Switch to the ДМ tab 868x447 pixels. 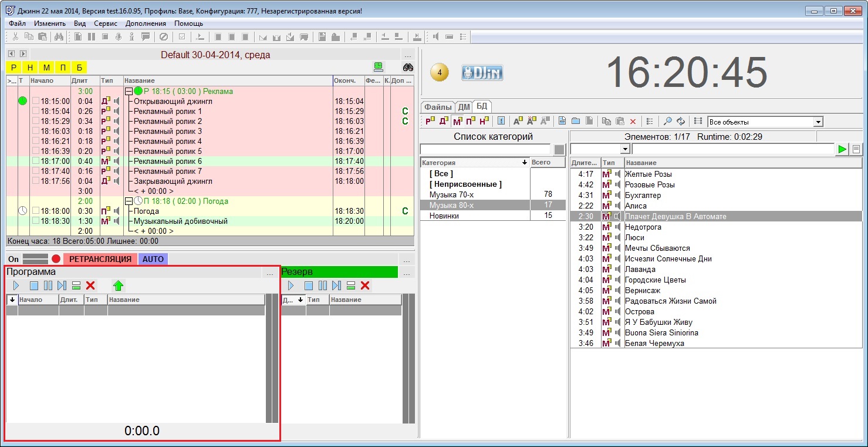point(464,107)
